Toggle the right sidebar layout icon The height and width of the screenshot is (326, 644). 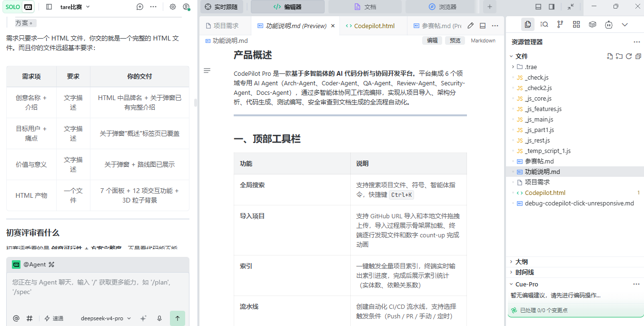552,7
